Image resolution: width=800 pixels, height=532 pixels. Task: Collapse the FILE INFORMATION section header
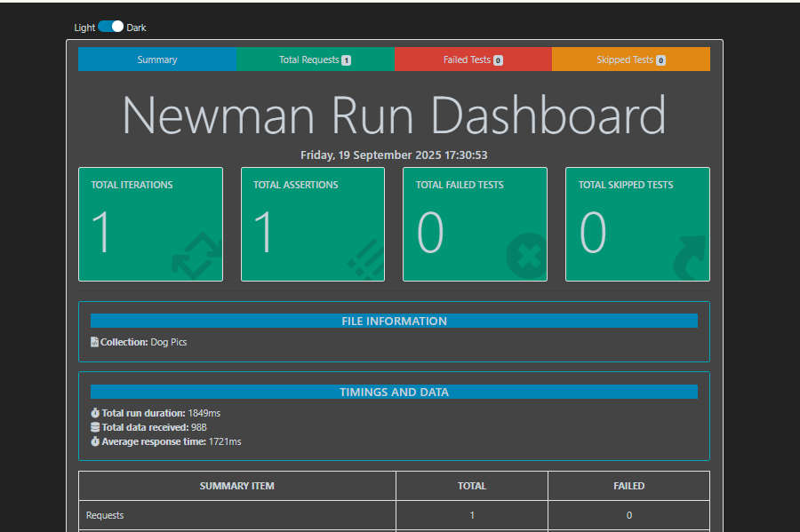point(394,321)
